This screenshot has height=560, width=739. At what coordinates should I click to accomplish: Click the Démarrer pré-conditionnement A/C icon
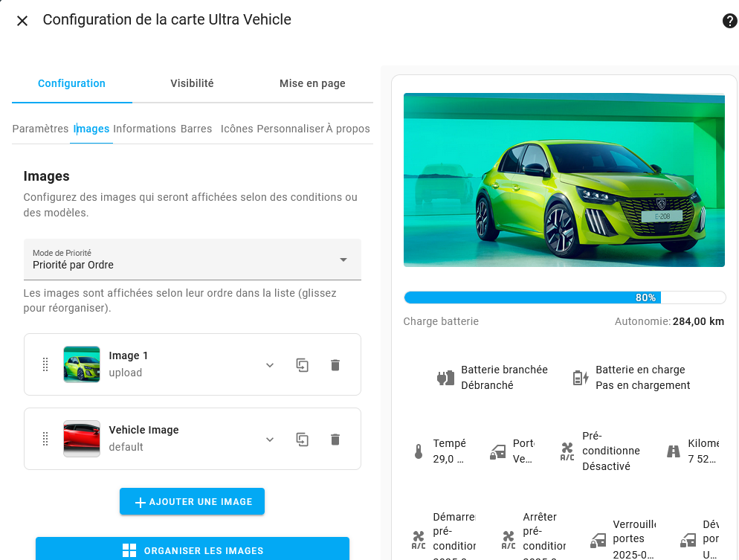click(x=419, y=540)
